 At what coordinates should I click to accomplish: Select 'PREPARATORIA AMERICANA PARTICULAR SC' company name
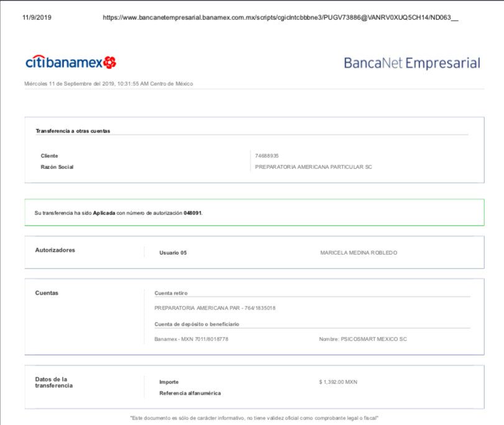pyautogui.click(x=313, y=167)
